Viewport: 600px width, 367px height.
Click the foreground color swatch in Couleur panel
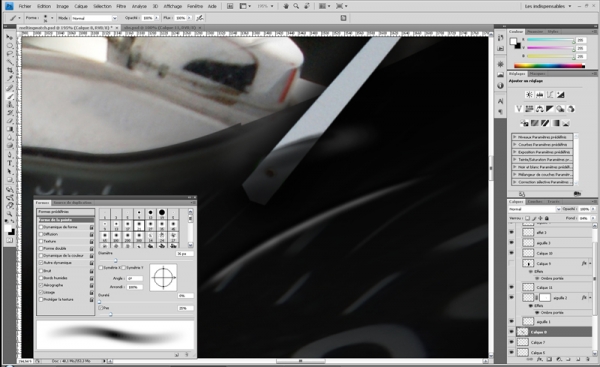(513, 41)
